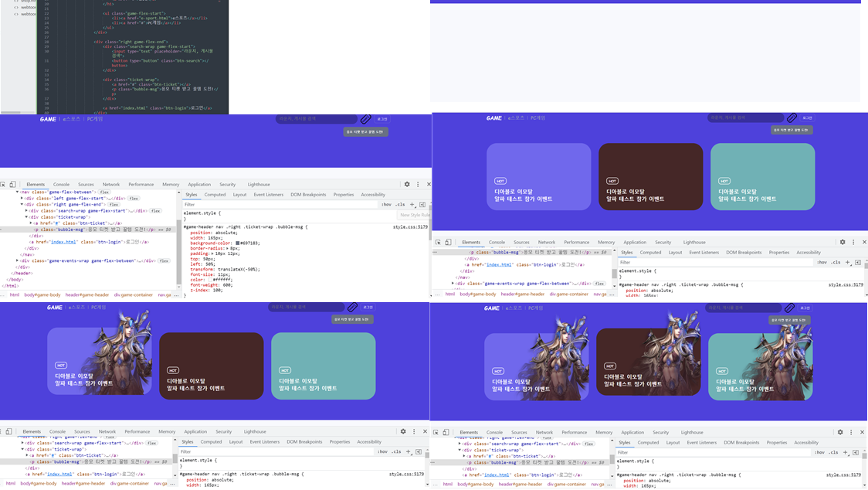This screenshot has height=490, width=868.
Task: Show breadcrumb overflow dots in no-cards screenshot
Action: 177,295
